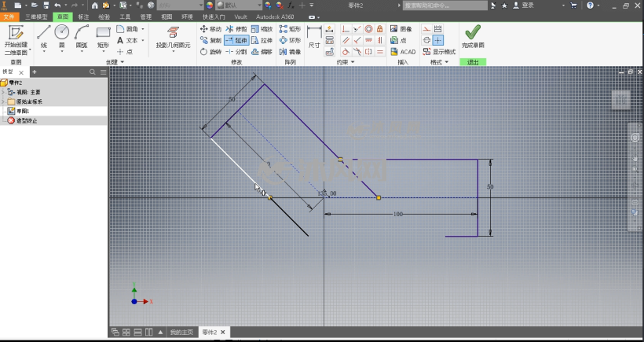Apply the Tangent constraint icon
This screenshot has height=342, width=644.
[x=346, y=52]
